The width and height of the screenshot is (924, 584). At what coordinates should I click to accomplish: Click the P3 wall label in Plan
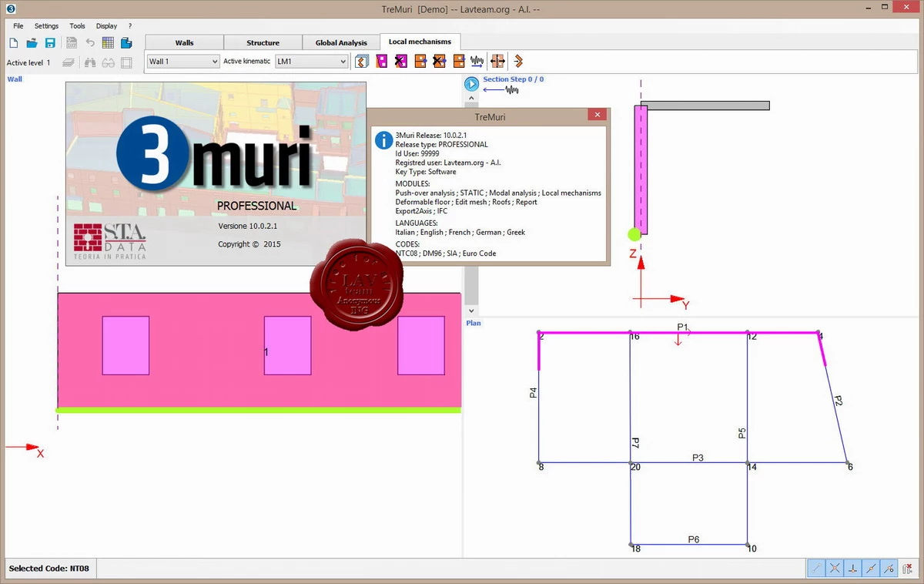(x=698, y=458)
